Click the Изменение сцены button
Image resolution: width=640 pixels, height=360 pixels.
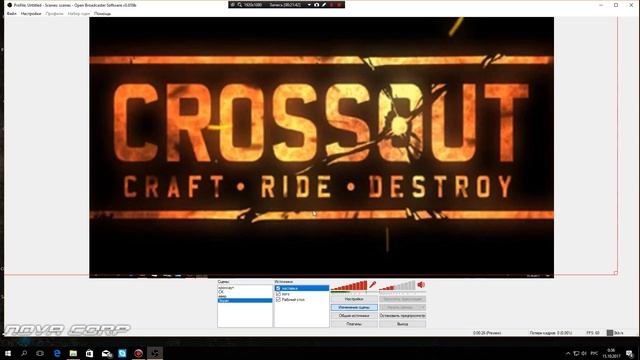pos(354,307)
